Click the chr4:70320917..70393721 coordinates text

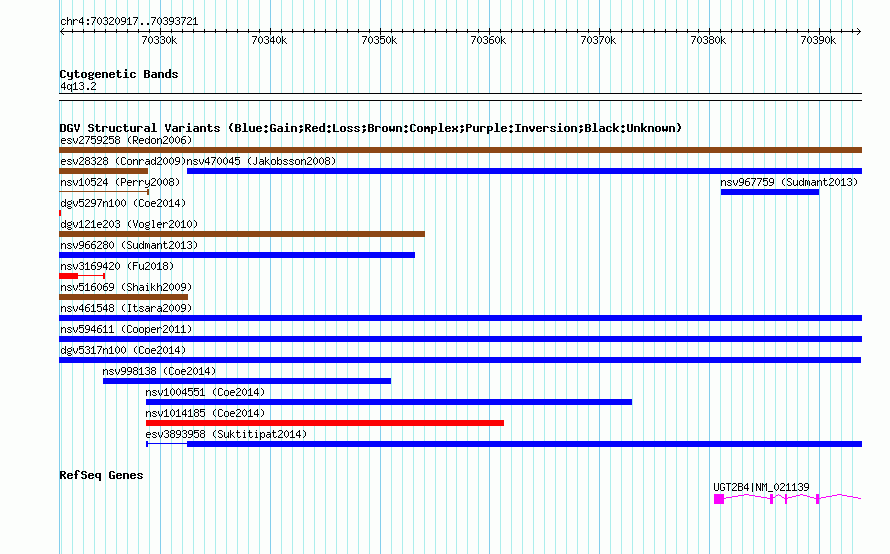(x=129, y=22)
